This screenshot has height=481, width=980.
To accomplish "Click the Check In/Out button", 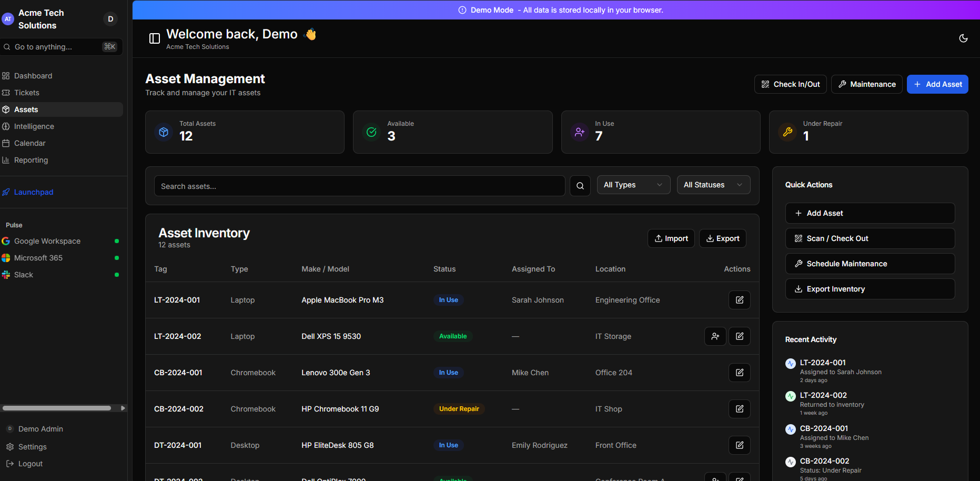I will click(x=791, y=84).
